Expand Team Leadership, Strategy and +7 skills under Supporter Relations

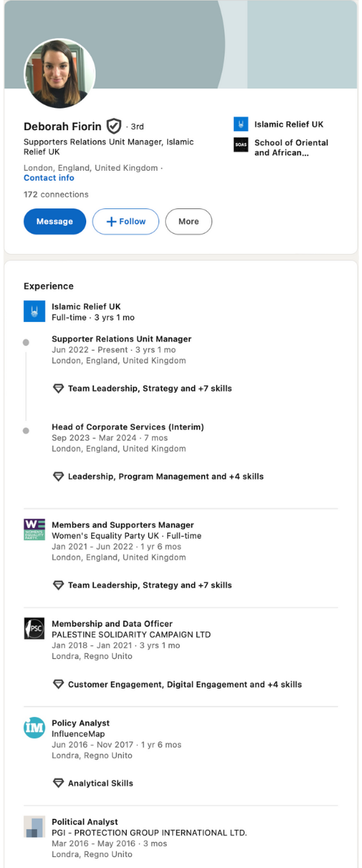pos(143,388)
